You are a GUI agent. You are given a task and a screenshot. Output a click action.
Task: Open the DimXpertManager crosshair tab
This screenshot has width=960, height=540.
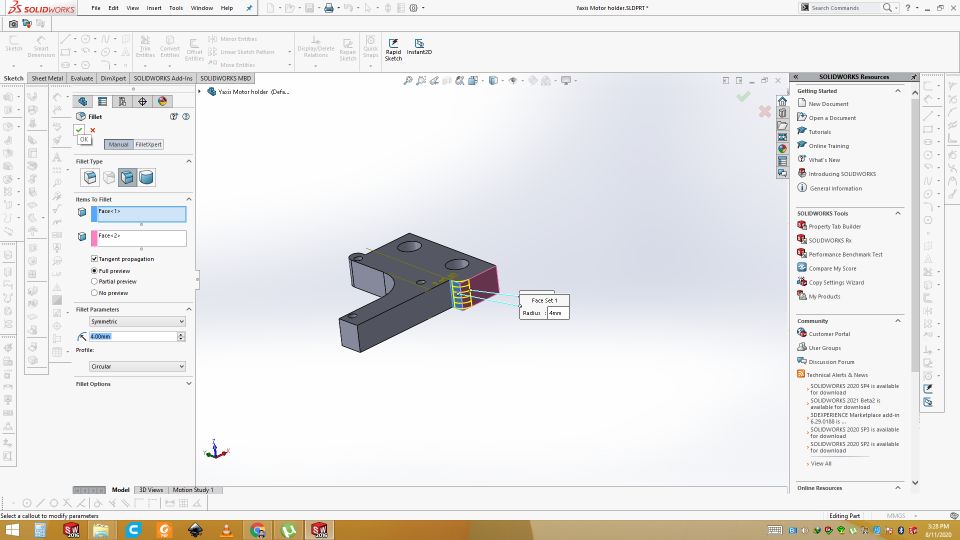(142, 102)
